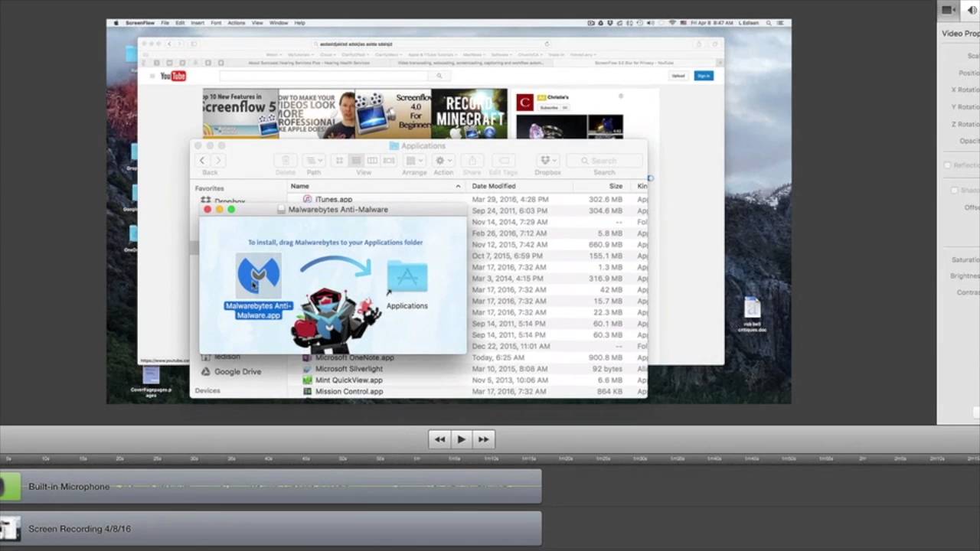
Task: Open the Screenflow 5 new features video thumbnail
Action: click(240, 113)
